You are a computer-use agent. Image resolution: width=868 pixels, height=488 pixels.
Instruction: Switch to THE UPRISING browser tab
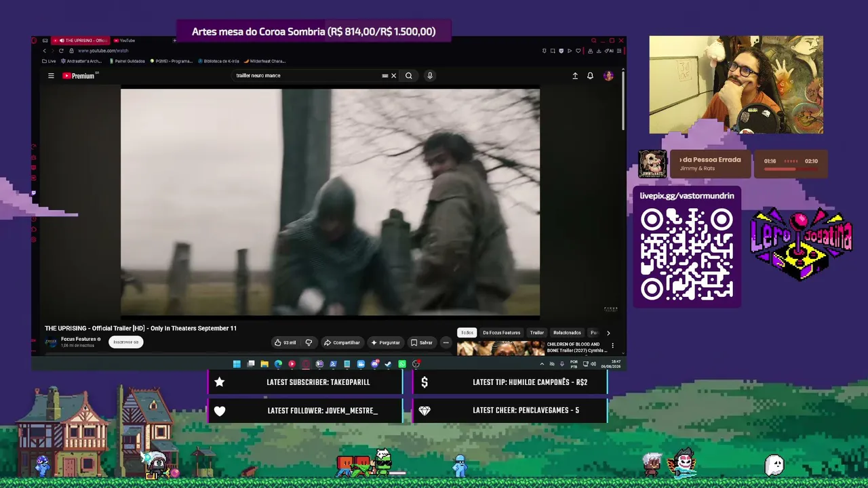click(81, 41)
